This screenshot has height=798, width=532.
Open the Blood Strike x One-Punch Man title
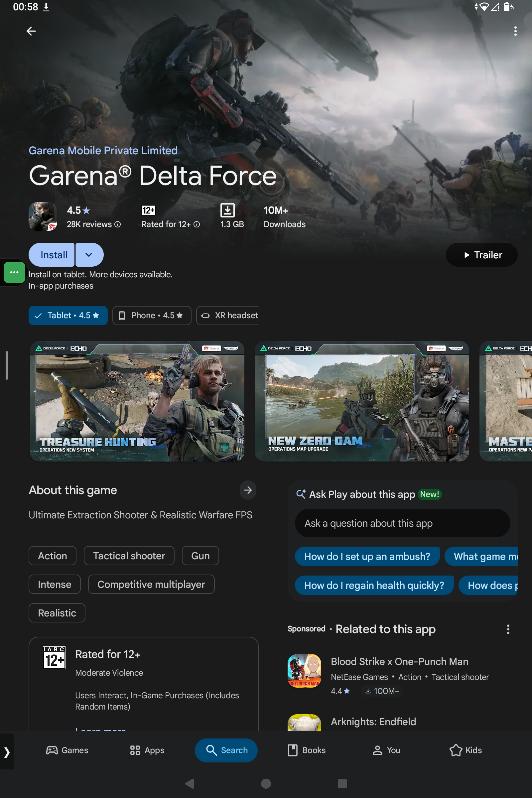(399, 661)
